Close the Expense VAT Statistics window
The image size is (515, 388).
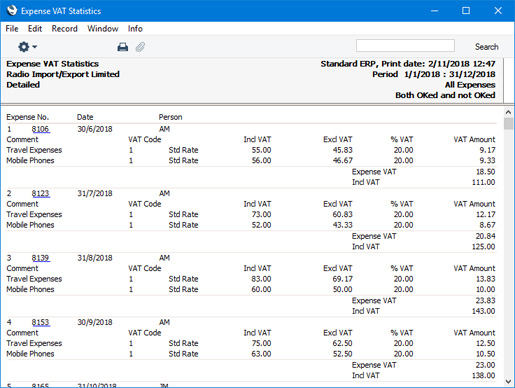[498, 11]
